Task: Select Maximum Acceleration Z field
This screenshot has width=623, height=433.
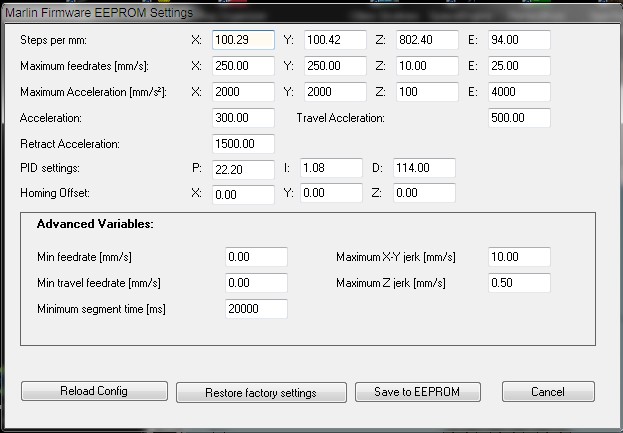Action: coord(427,92)
